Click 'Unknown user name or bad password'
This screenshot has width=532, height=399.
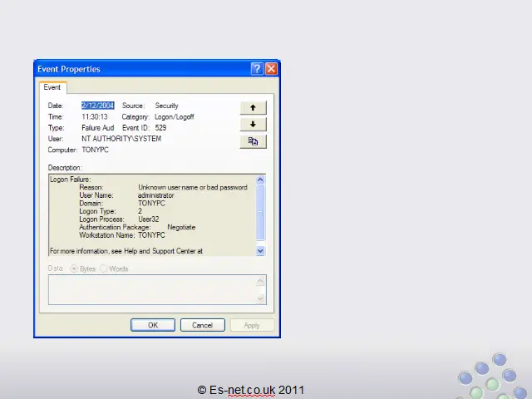coord(193,187)
